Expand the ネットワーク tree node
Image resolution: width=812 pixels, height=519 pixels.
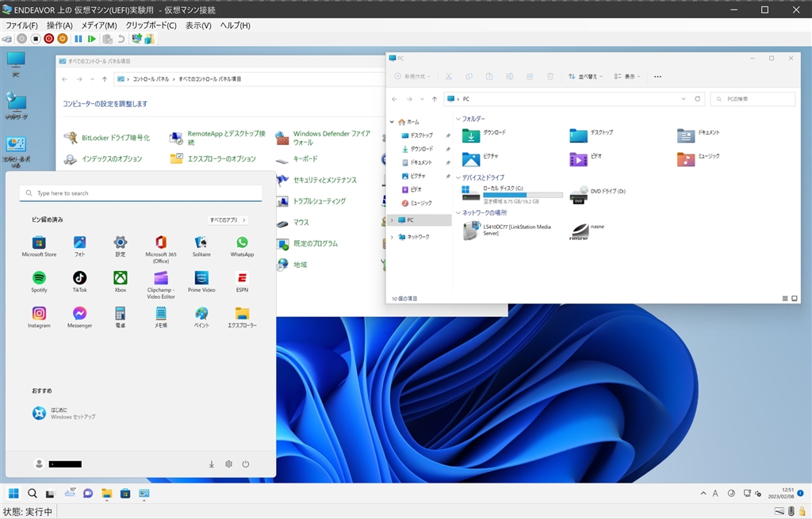(x=392, y=237)
